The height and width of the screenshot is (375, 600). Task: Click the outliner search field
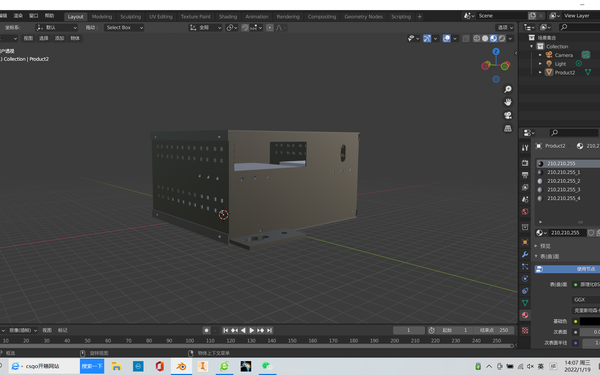click(579, 27)
